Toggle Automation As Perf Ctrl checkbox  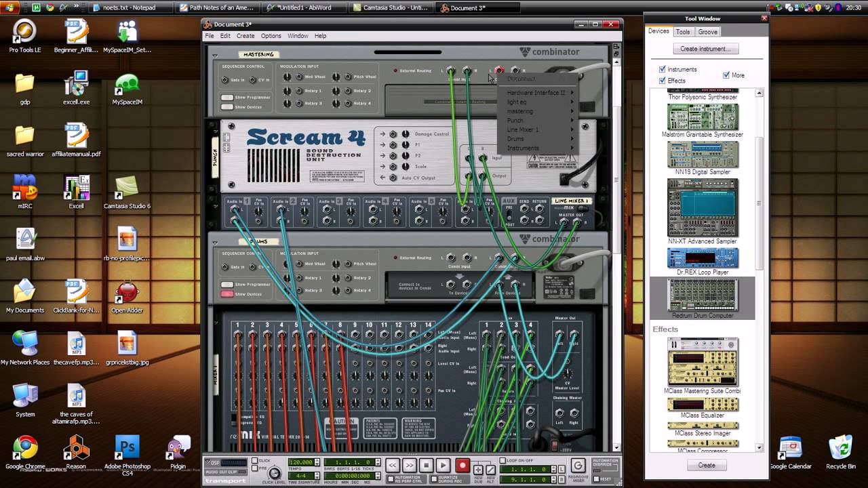pyautogui.click(x=391, y=479)
